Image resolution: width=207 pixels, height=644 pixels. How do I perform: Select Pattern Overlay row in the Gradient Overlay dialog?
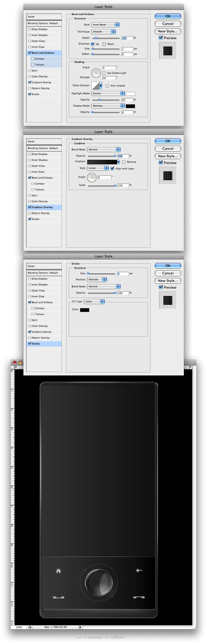tap(44, 213)
